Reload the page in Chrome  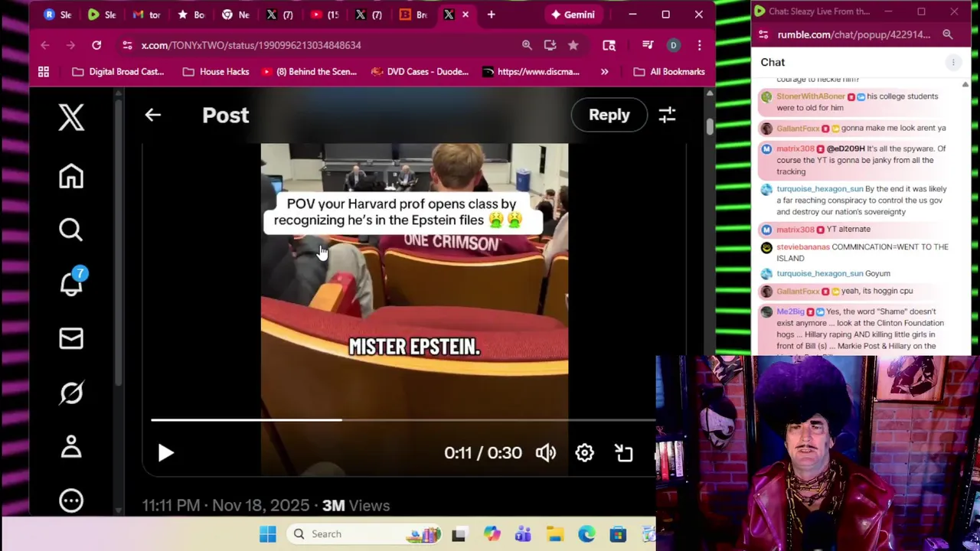[96, 45]
